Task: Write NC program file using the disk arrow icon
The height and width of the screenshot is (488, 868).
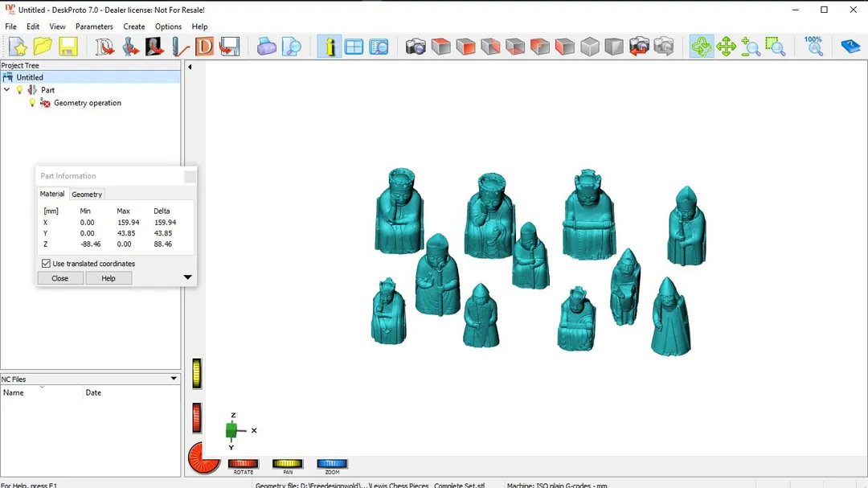Action: point(229,47)
